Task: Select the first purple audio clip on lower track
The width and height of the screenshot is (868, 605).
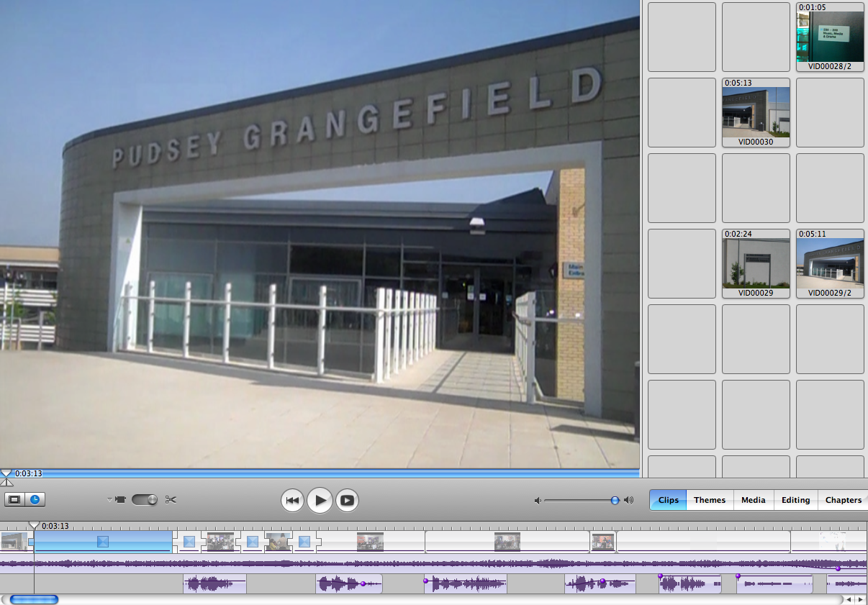Action: coord(215,583)
